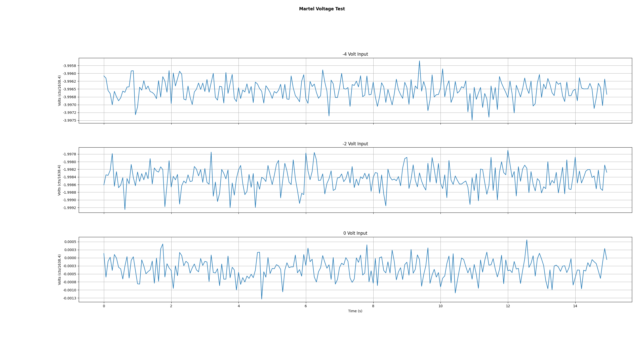Click the Time (s) x-axis label

click(x=355, y=311)
